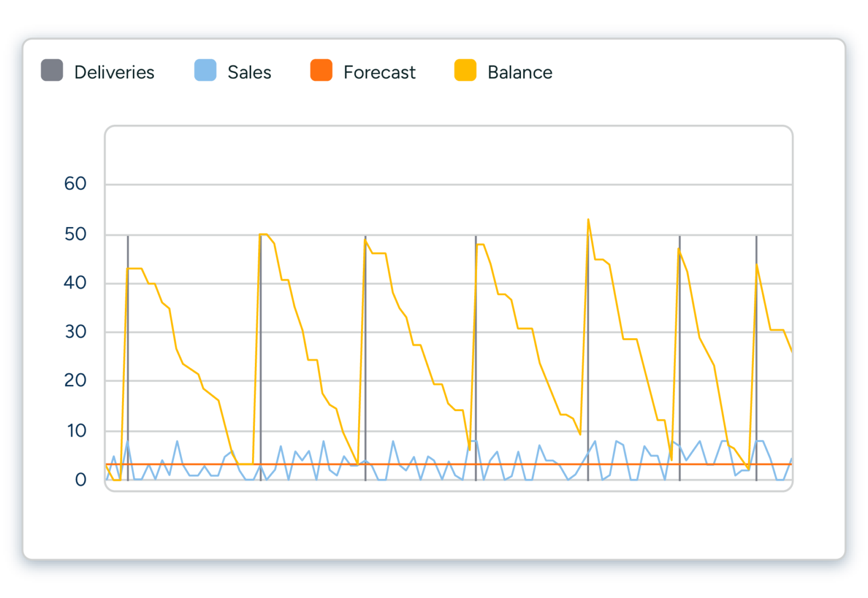
Task: Select the yellow Balance line peak near 53
Action: click(x=589, y=220)
